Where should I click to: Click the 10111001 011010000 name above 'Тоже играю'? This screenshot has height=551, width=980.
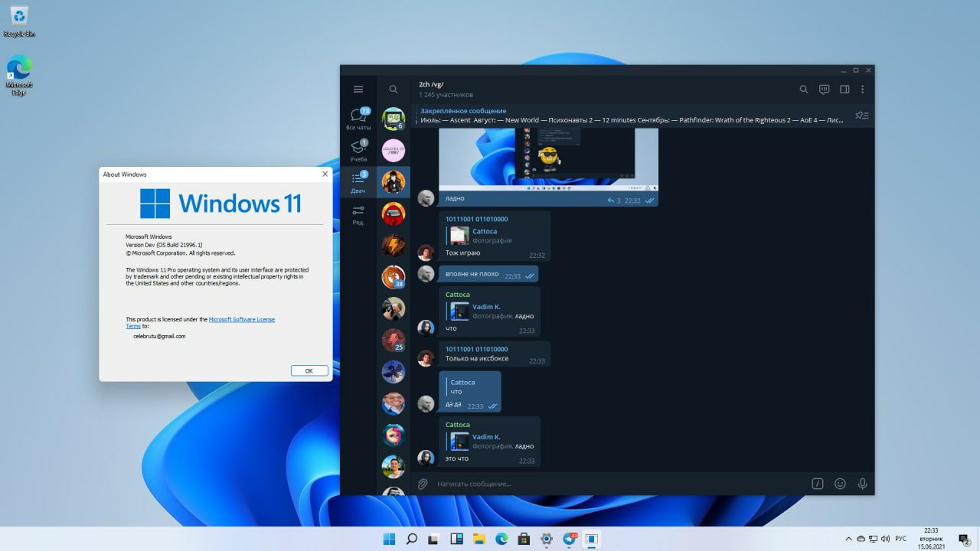[476, 219]
